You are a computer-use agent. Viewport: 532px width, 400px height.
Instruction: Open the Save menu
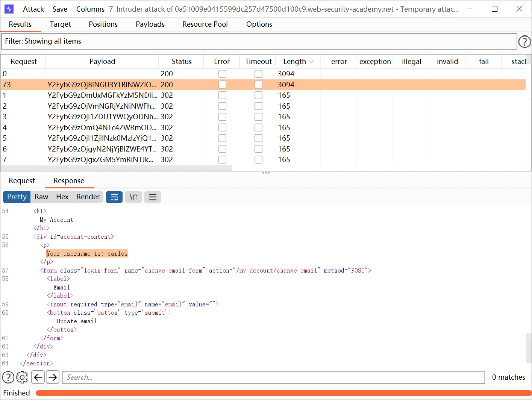(x=60, y=9)
